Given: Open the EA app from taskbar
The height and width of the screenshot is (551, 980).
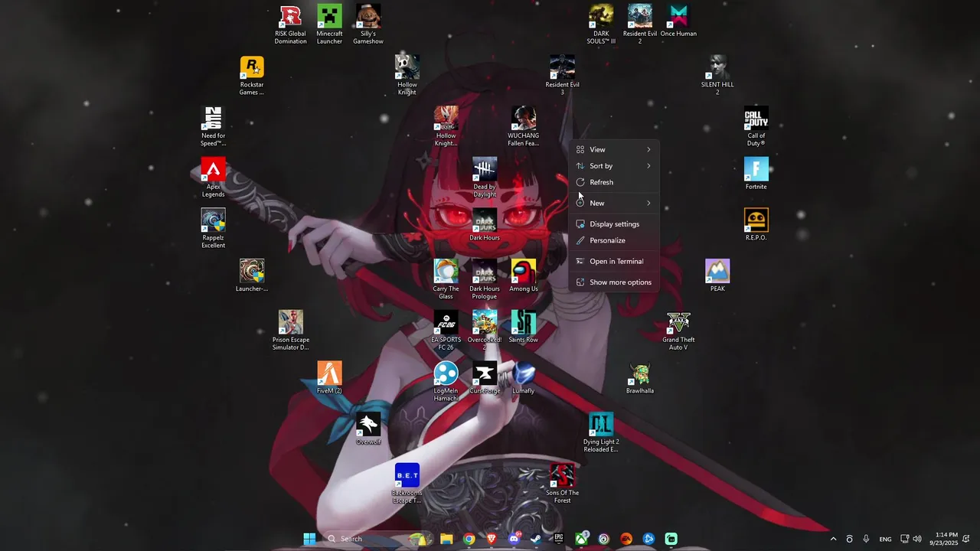Looking at the screenshot, I should [626, 539].
